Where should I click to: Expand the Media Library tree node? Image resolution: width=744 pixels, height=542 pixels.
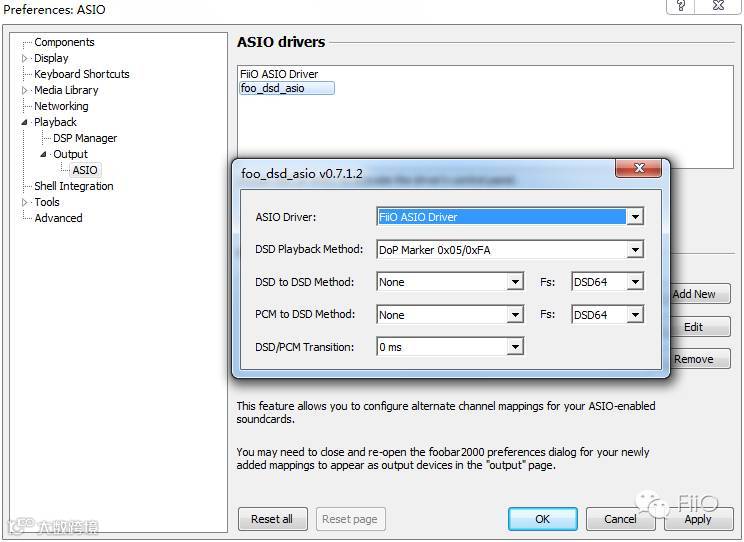click(25, 90)
